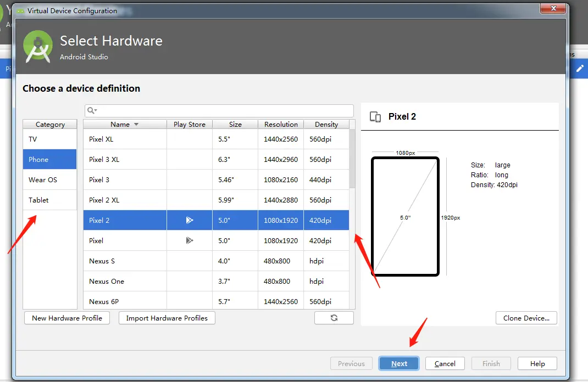Open Help for this dialog
The height and width of the screenshot is (382, 588).
coord(537,364)
